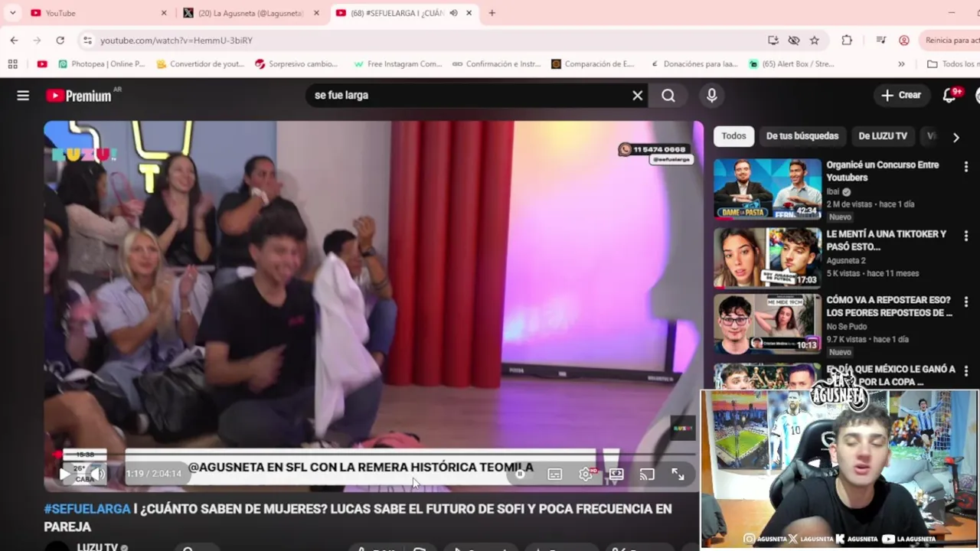Click the browser address bar URL
The height and width of the screenshot is (551, 980).
click(176, 41)
